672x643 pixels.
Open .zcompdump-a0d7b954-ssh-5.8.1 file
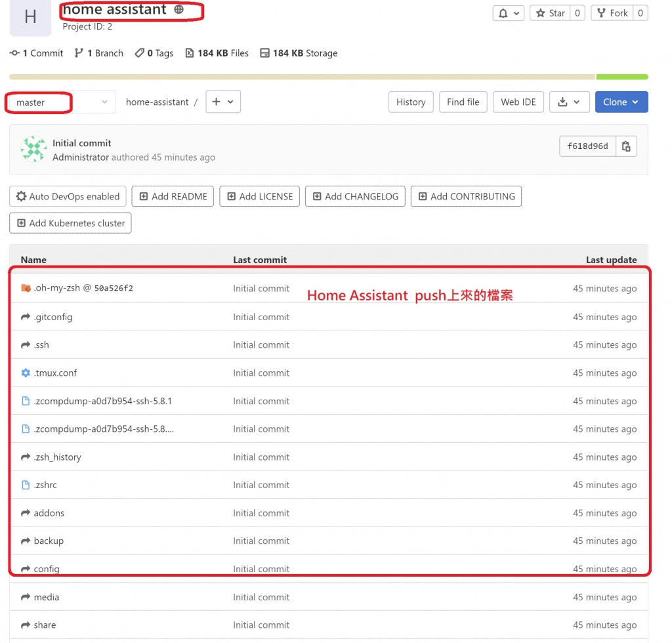[x=103, y=401]
